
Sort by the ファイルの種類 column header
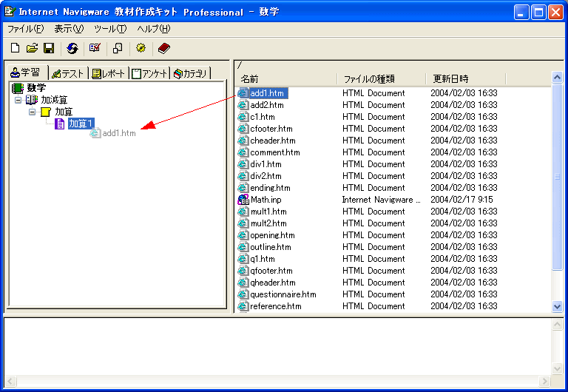381,78
